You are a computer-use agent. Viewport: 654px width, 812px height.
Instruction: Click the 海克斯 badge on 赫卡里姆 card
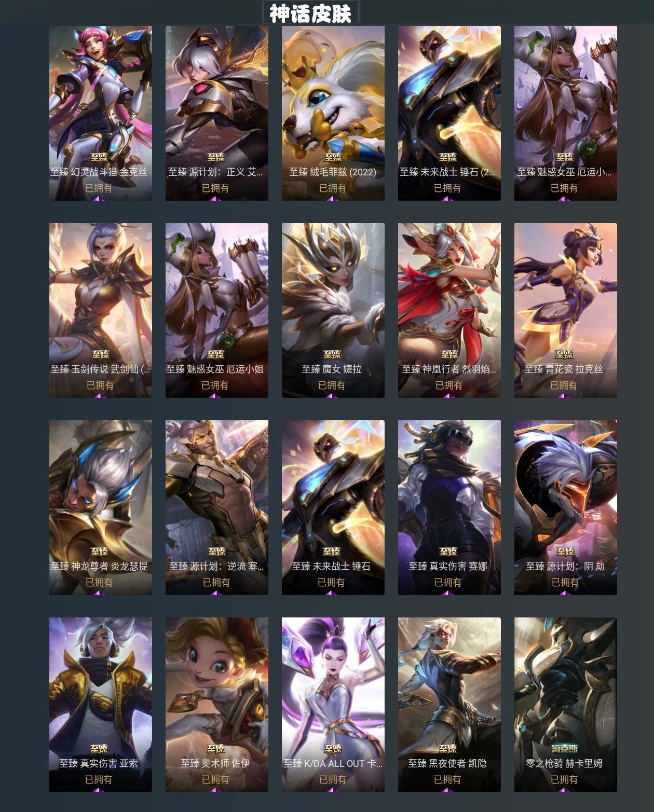[564, 749]
